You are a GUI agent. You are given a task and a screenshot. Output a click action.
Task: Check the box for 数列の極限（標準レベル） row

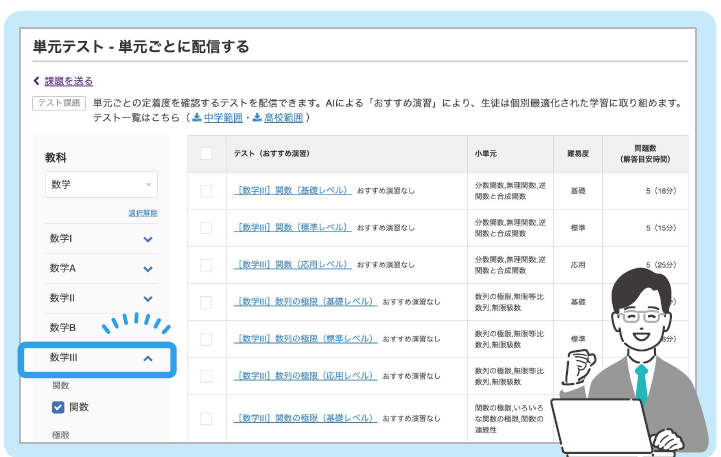coord(206,339)
